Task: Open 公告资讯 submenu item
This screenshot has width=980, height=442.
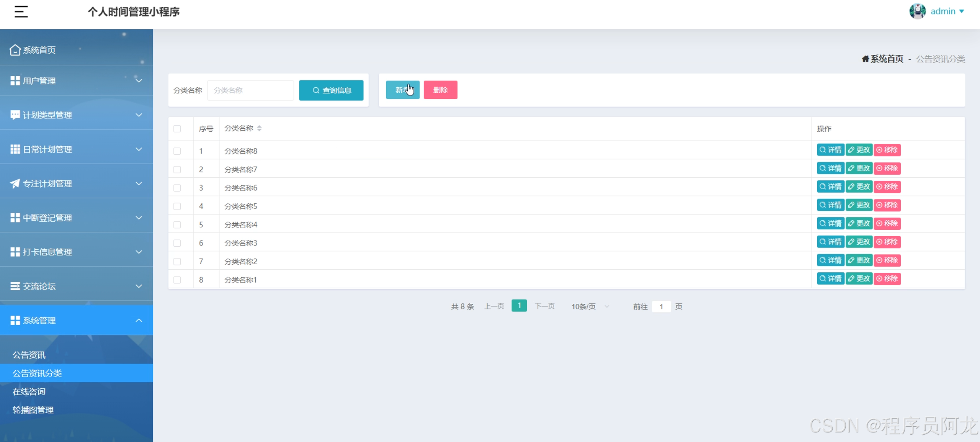Action: (x=29, y=355)
